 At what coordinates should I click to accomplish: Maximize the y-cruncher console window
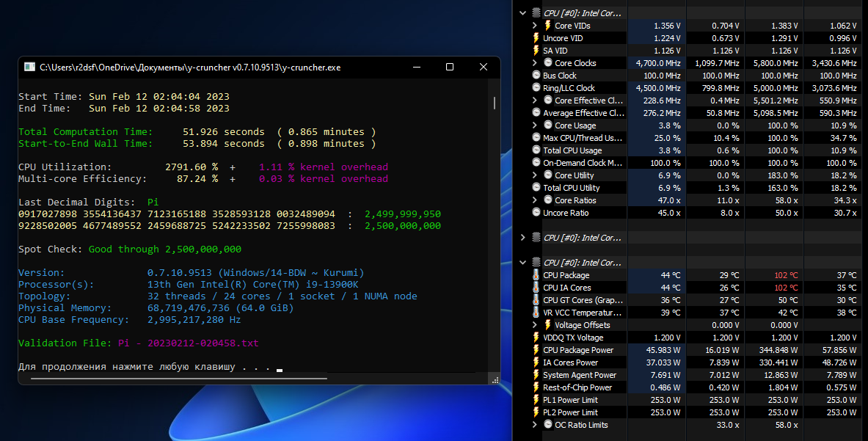click(x=450, y=67)
